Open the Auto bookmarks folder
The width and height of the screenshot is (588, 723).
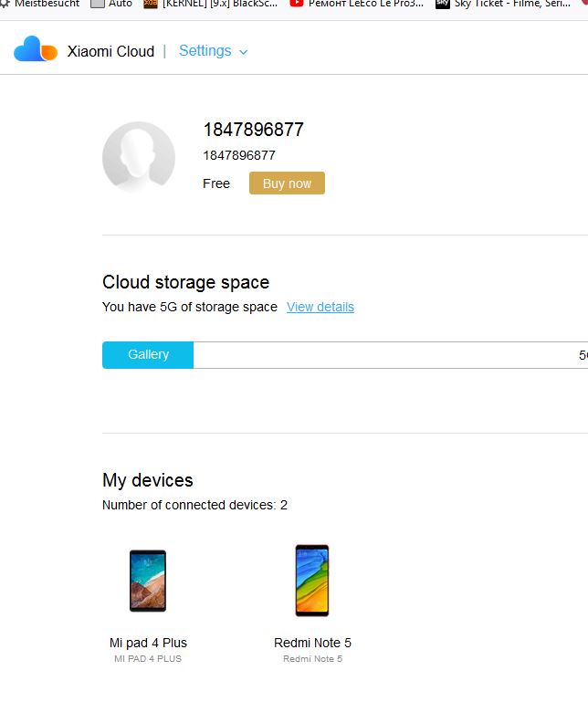(x=111, y=4)
